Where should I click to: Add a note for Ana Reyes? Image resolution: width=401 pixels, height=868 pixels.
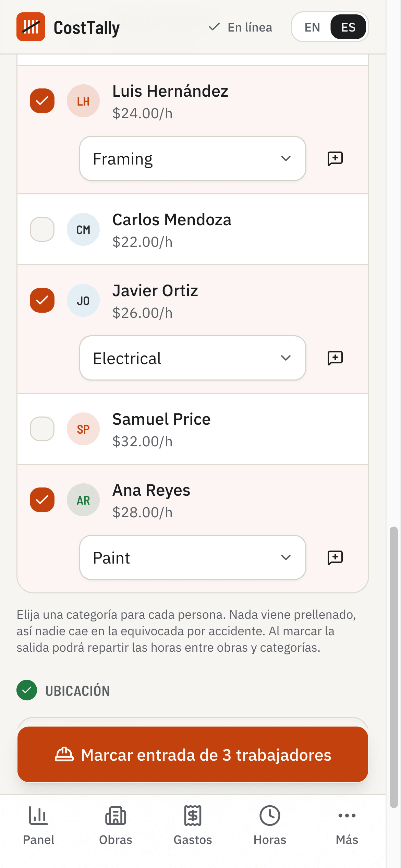click(335, 558)
